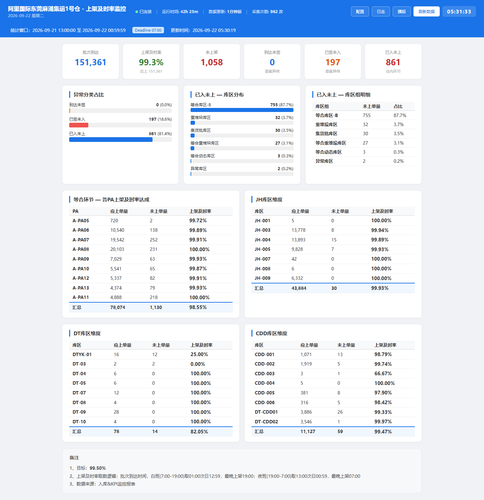Click the 66.67% rate for CDD-003
The width and height of the screenshot is (484, 500).
(x=383, y=374)
